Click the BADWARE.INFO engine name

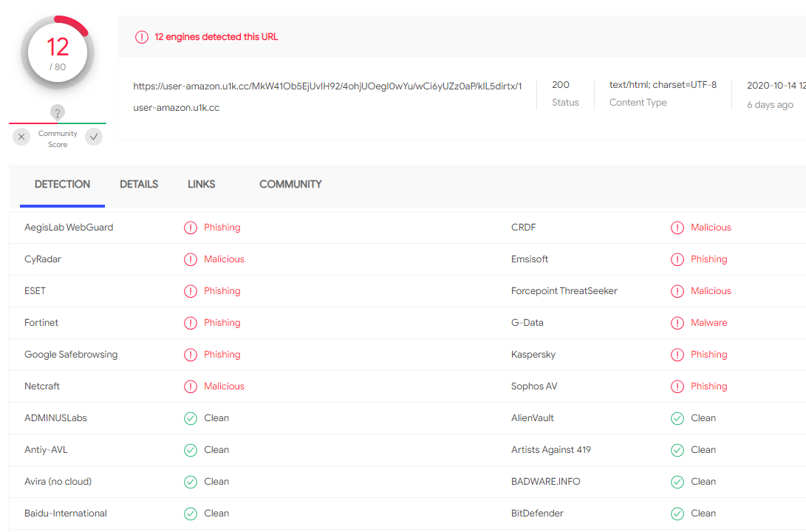[545, 482]
